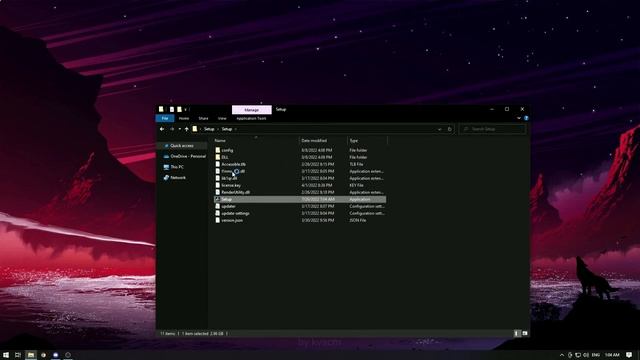Select the updater configuration file name

click(228, 206)
